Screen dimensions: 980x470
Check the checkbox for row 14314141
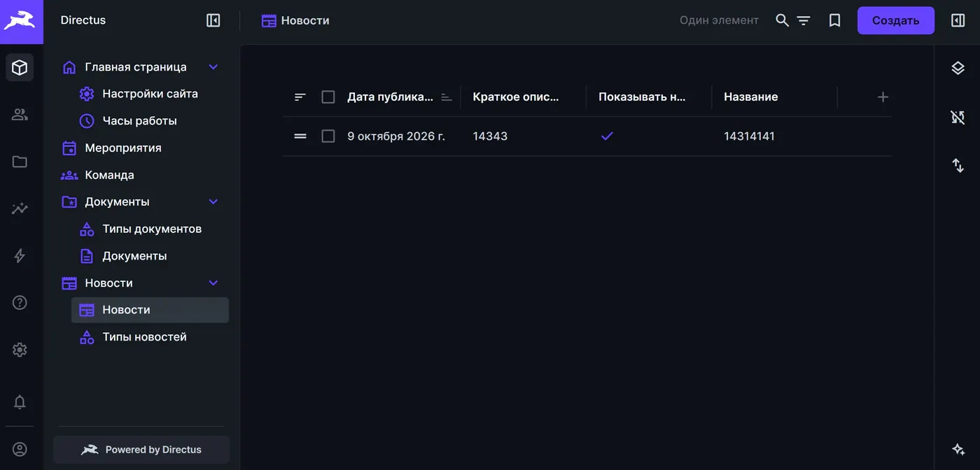point(328,136)
